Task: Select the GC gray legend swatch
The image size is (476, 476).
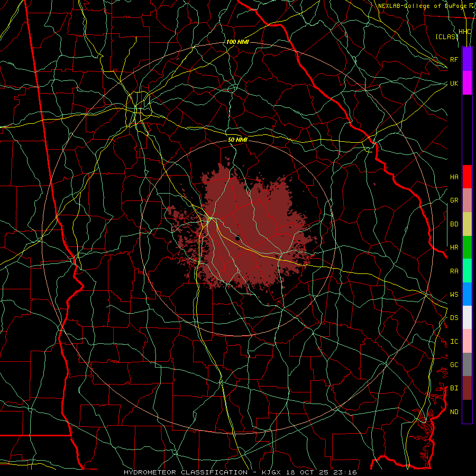Action: (x=467, y=364)
